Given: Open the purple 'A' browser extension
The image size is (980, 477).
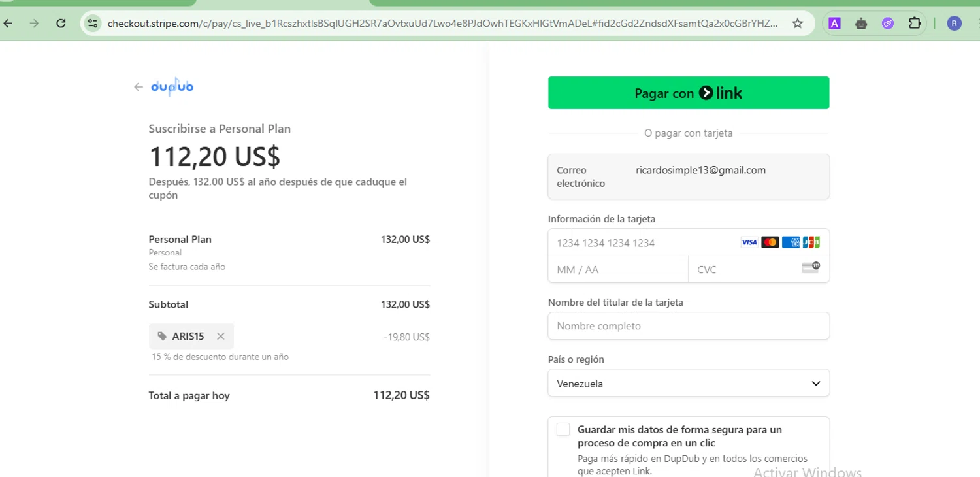Looking at the screenshot, I should pos(834,24).
